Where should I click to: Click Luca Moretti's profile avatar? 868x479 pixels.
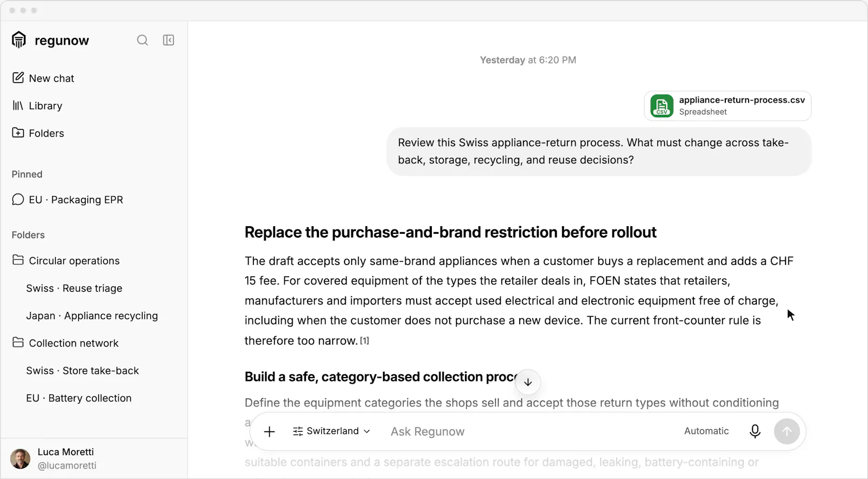(x=20, y=458)
